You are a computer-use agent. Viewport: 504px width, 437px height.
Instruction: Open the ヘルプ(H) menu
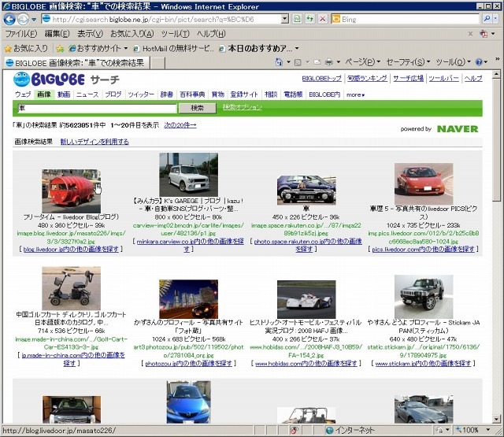[211, 34]
